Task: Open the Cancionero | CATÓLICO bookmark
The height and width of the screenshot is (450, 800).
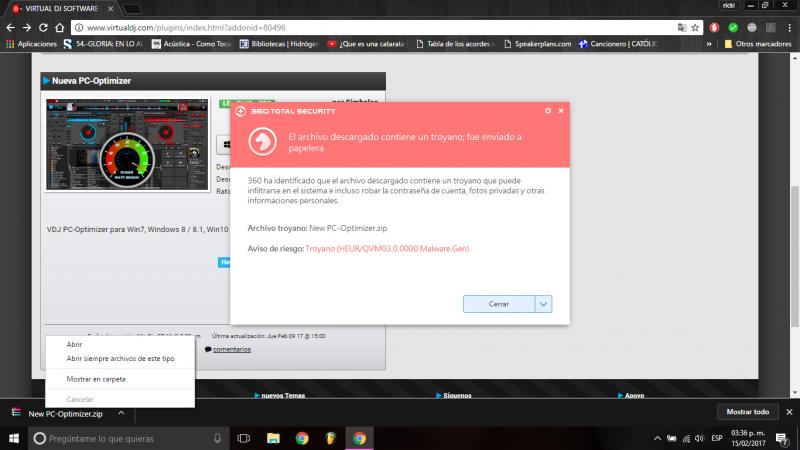Action: tap(618, 44)
